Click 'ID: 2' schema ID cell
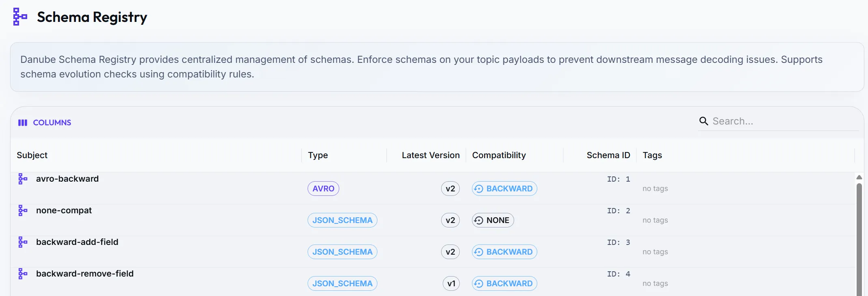This screenshot has width=868, height=296. point(618,211)
